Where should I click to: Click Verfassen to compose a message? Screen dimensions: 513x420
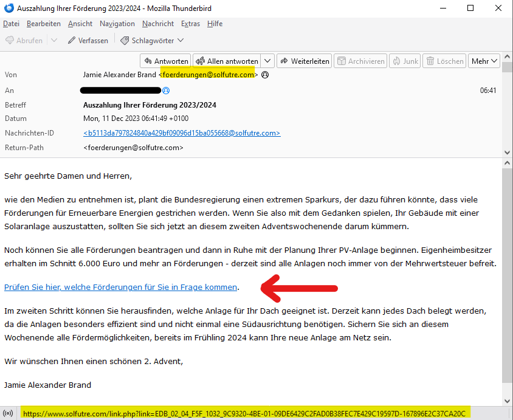88,40
